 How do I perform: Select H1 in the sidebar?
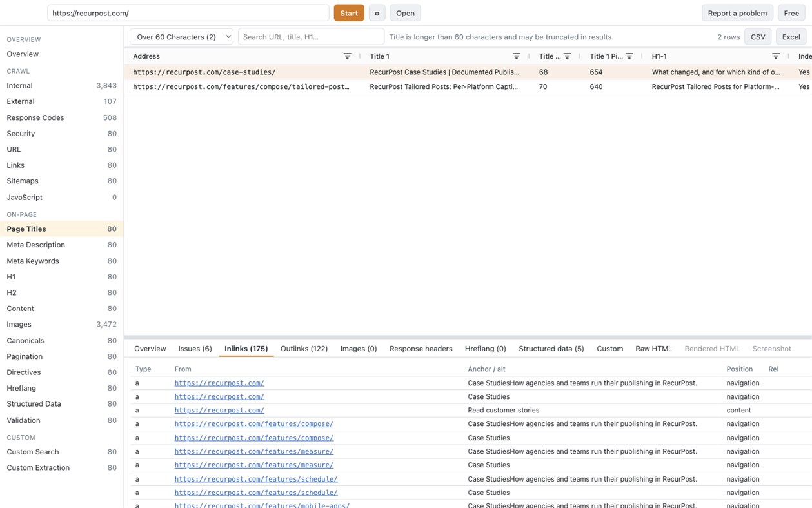click(x=62, y=277)
